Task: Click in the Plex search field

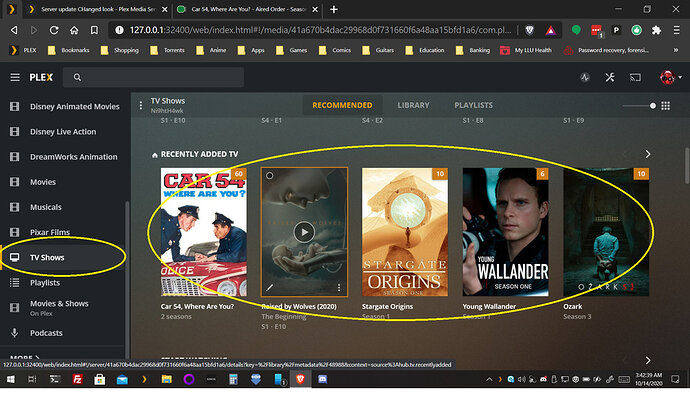Action: point(153,77)
